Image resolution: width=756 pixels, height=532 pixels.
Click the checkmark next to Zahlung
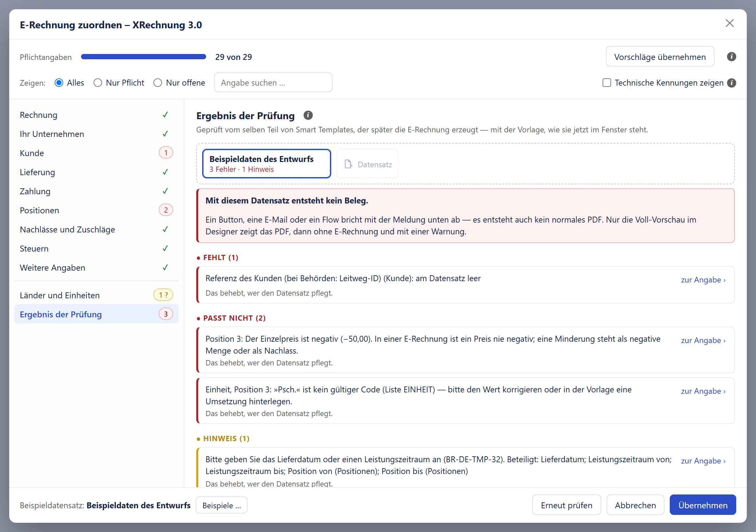165,191
